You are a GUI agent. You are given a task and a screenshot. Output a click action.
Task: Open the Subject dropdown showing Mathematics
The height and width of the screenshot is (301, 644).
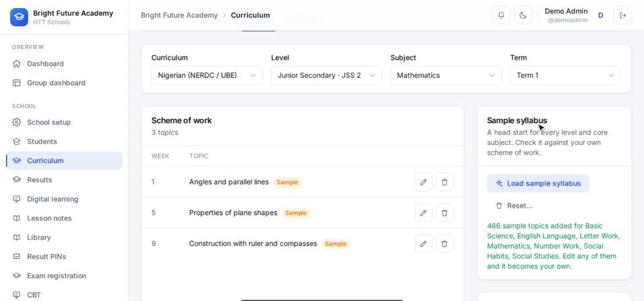coord(446,76)
